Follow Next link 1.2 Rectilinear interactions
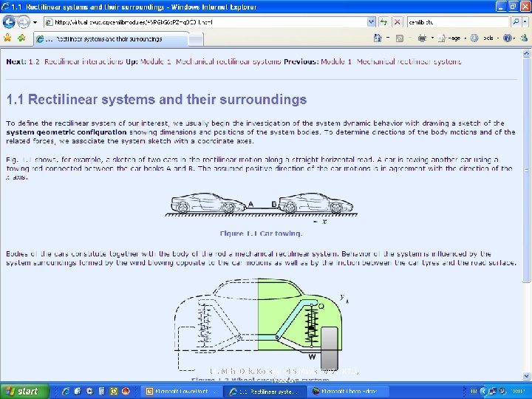The height and width of the screenshot is (399, 532). [x=75, y=61]
